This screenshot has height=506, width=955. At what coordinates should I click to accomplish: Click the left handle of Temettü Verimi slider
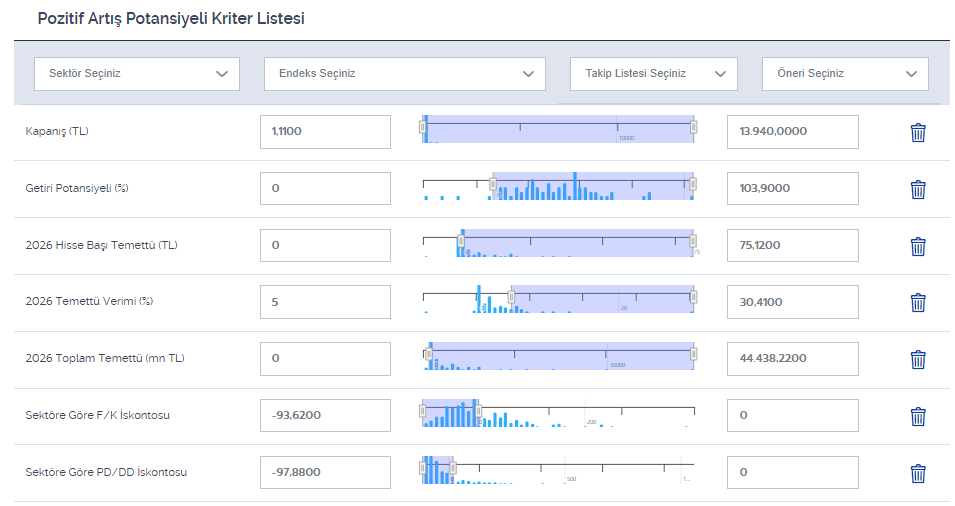[511, 297]
